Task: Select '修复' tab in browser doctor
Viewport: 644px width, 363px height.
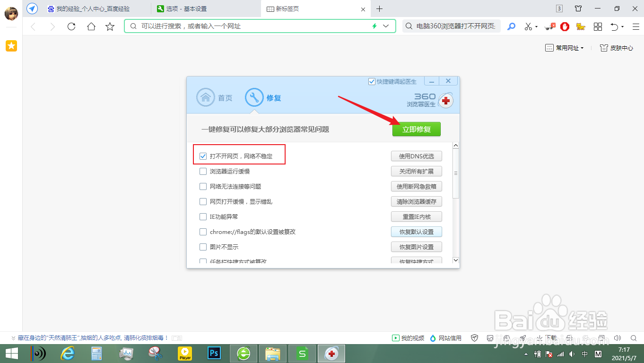Action: pyautogui.click(x=263, y=98)
